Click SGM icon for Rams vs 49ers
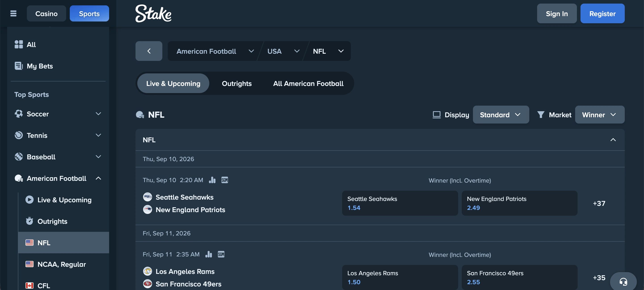The width and height of the screenshot is (644, 290). point(221,254)
